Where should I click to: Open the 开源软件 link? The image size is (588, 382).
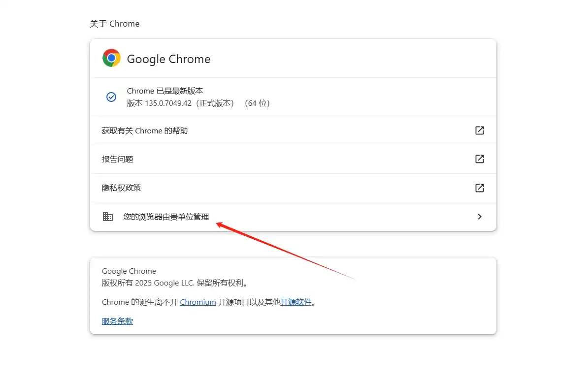coord(296,302)
